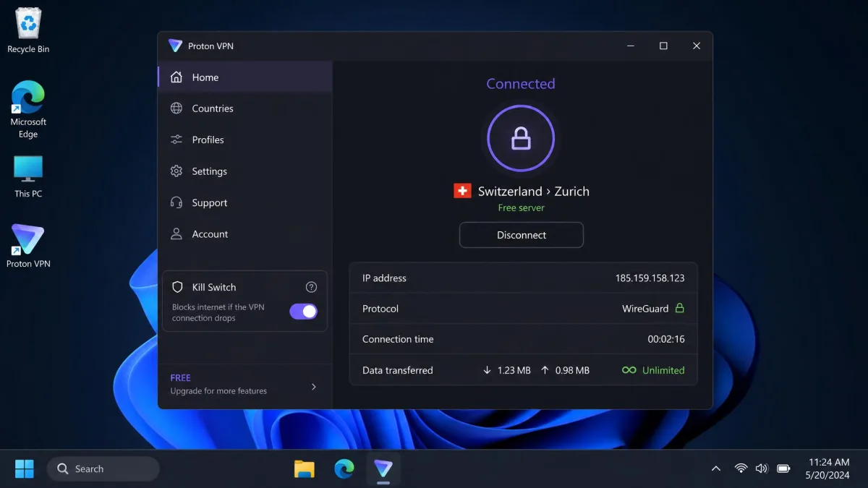Click the IP address 185.159.158.123
Image resolution: width=868 pixels, height=488 pixels.
(x=650, y=278)
